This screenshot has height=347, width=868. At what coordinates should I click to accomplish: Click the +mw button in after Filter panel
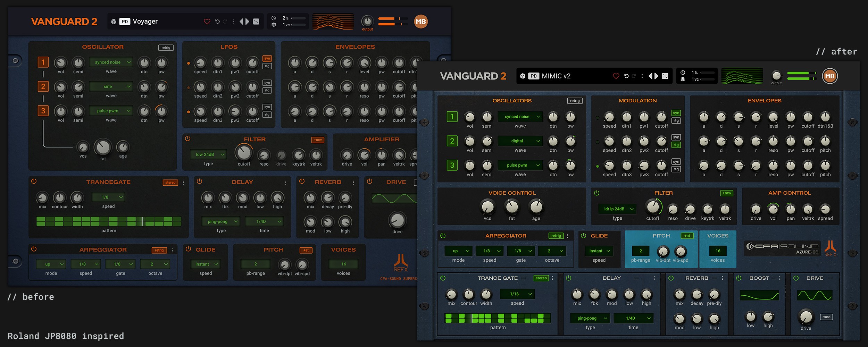(x=727, y=193)
